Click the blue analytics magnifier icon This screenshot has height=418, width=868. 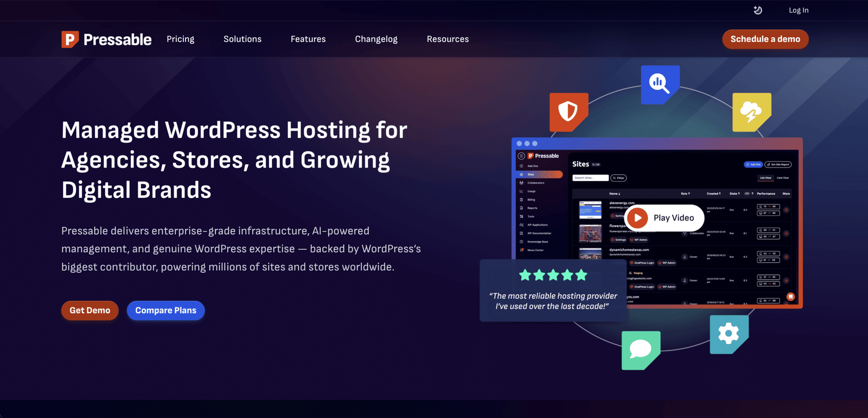[x=660, y=85]
